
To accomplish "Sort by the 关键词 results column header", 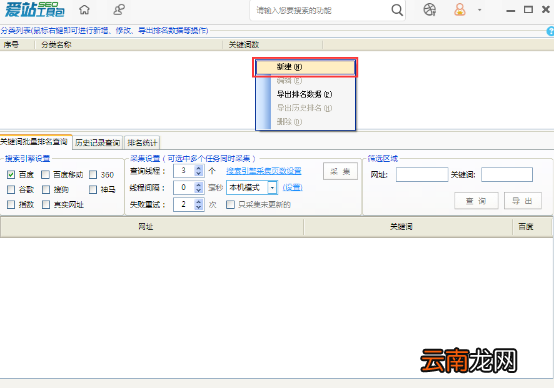I will 408,227.
